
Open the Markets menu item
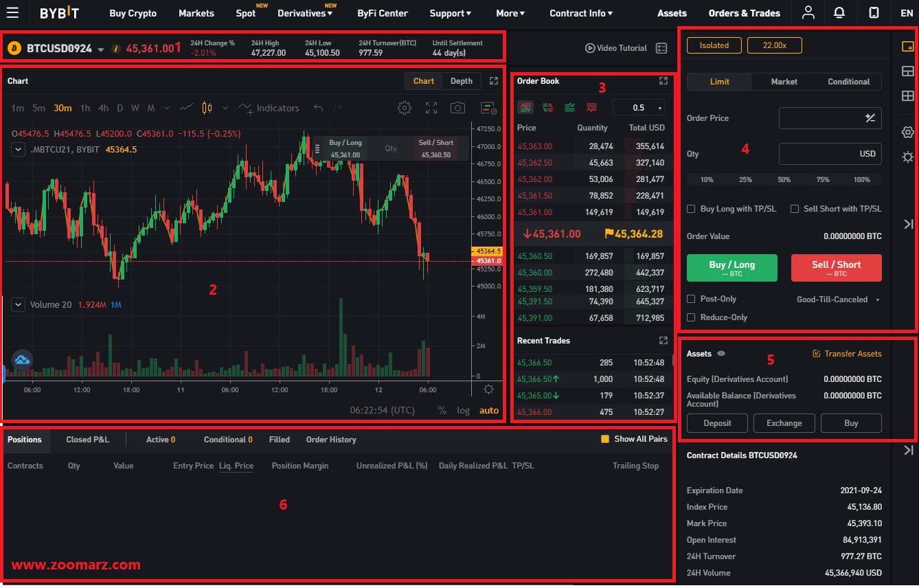(x=196, y=13)
